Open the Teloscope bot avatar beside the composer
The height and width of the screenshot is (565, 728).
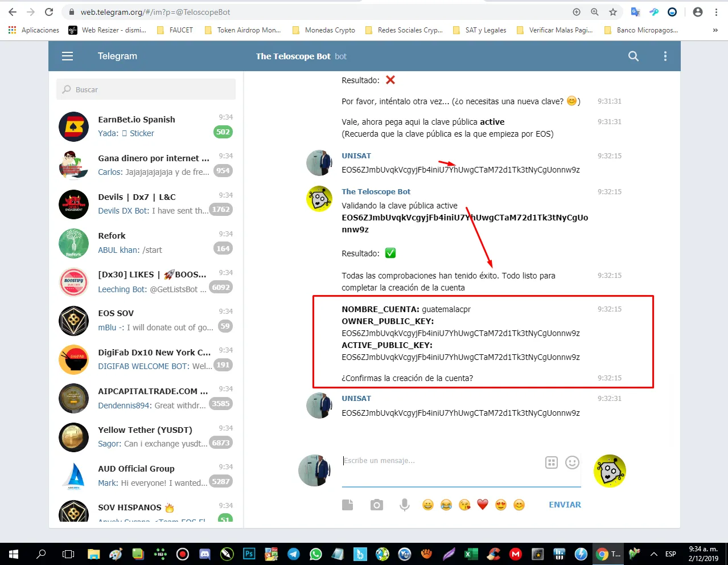coord(610,471)
